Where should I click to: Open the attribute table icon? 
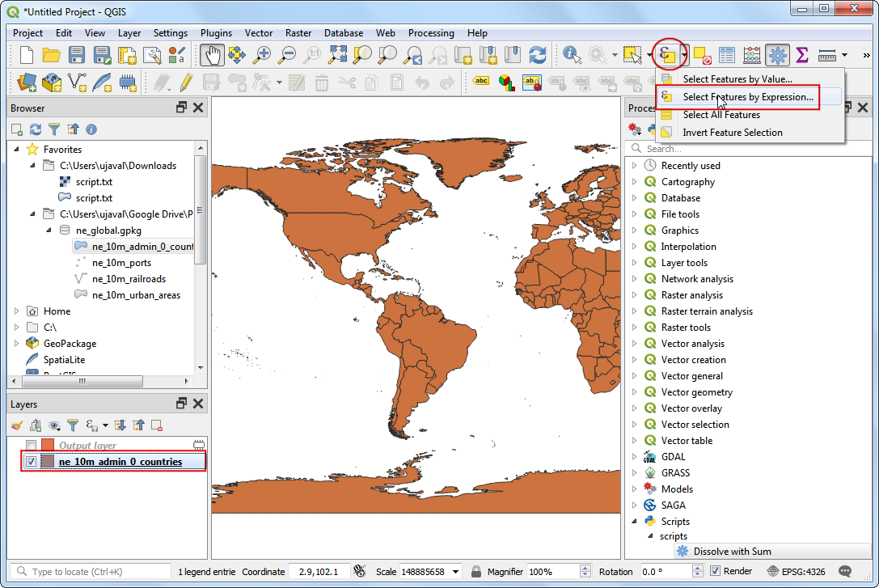[727, 55]
